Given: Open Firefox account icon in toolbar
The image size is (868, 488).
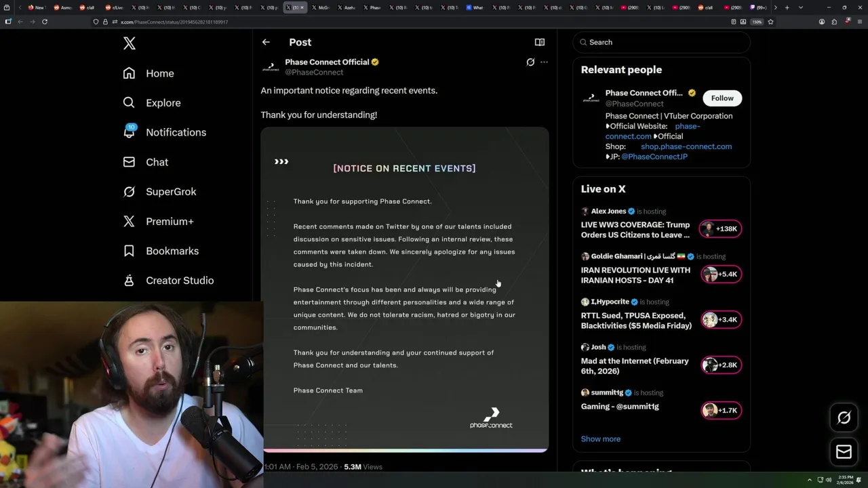Looking at the screenshot, I should [822, 22].
